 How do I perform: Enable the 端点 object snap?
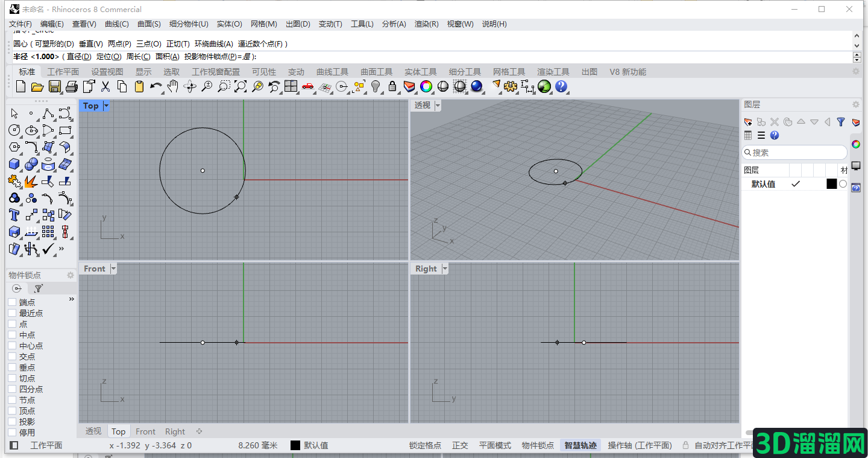pyautogui.click(x=12, y=302)
